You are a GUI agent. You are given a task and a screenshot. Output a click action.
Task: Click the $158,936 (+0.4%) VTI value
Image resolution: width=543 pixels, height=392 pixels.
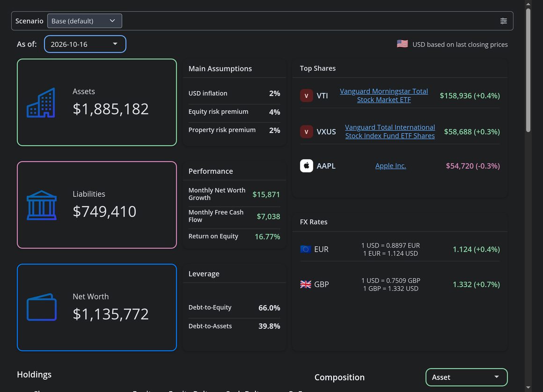pos(470,96)
